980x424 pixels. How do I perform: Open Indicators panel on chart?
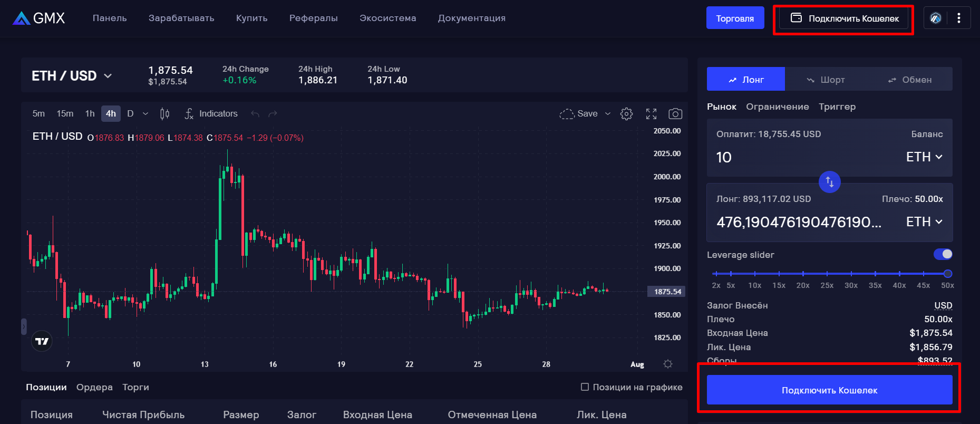(211, 114)
